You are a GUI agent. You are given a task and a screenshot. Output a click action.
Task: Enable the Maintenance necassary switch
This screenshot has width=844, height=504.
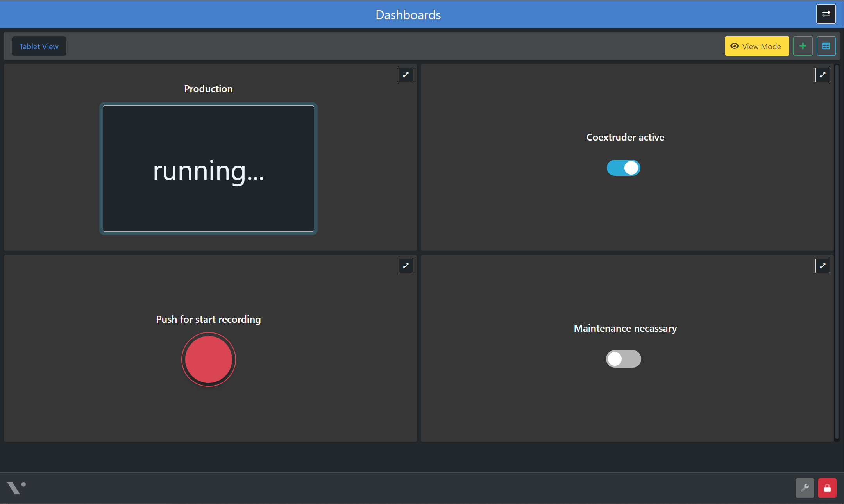click(x=623, y=359)
